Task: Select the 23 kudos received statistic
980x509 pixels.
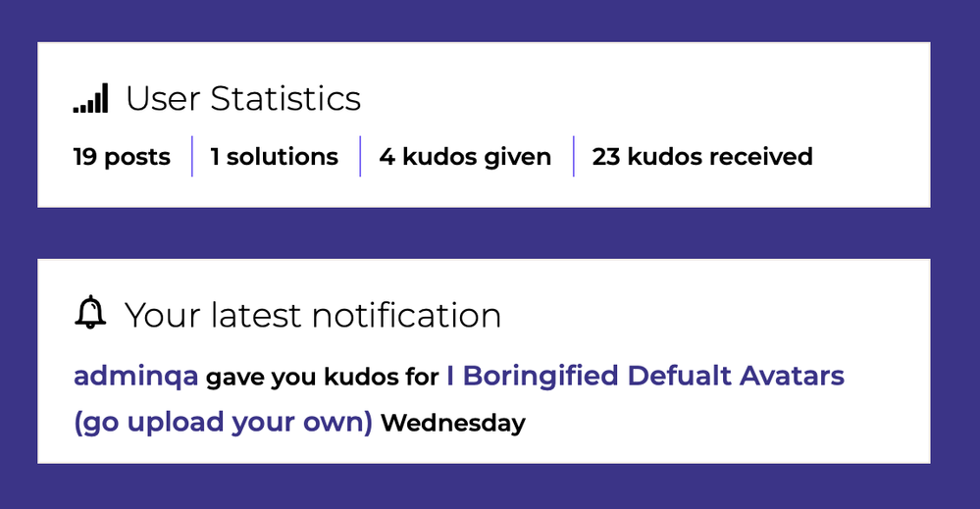Action: 702,157
